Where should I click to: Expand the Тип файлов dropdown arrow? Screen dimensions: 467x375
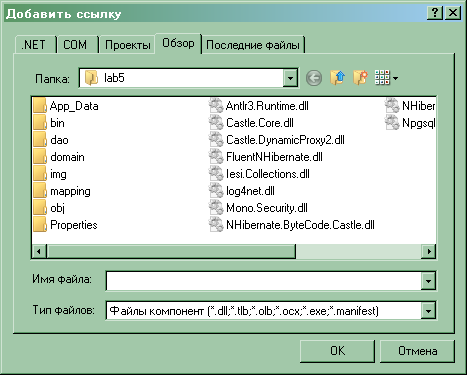click(428, 311)
